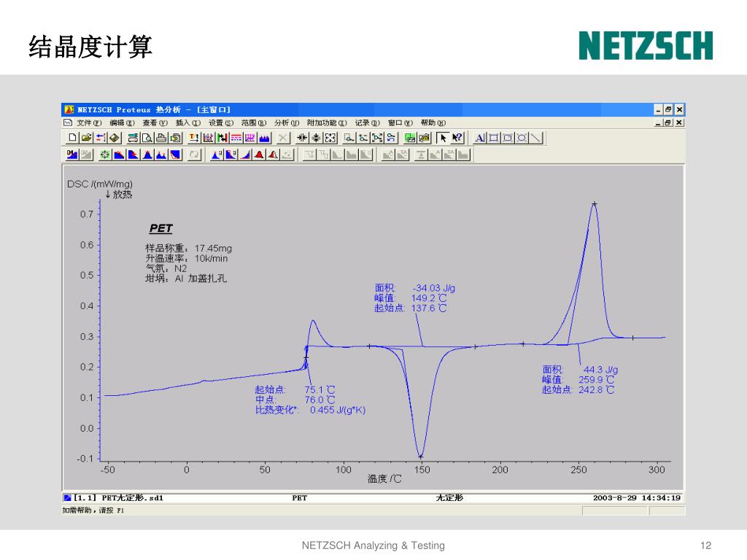Image resolution: width=747 pixels, height=560 pixels.
Task: Click the melting peak marker near 260 ℃
Action: pyautogui.click(x=594, y=204)
